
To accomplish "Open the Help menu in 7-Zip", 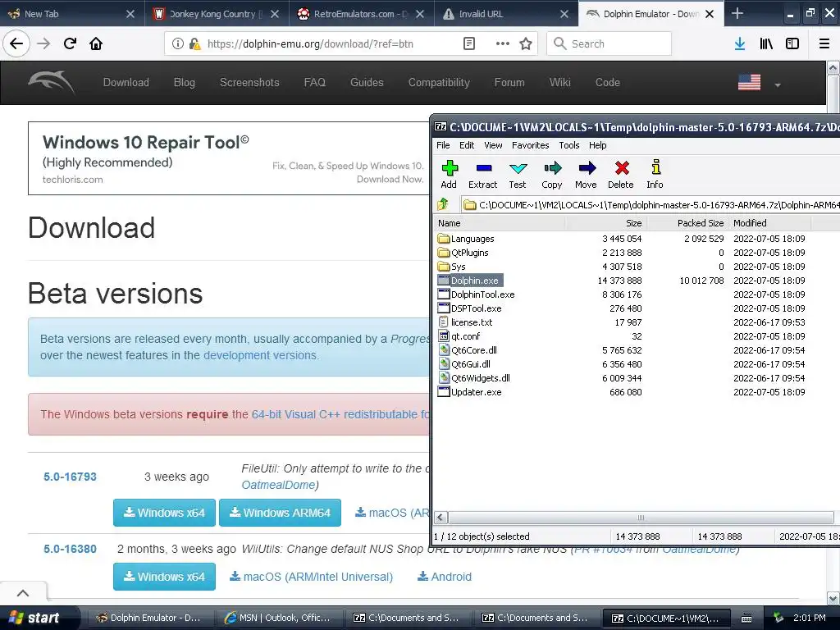I will (x=597, y=145).
